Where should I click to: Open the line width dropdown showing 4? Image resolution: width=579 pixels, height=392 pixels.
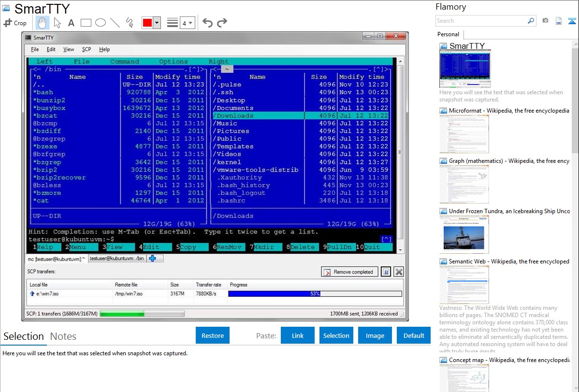[x=187, y=23]
